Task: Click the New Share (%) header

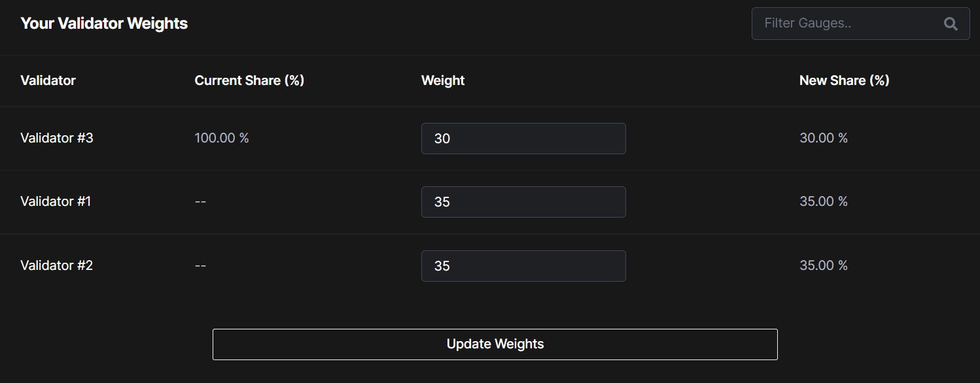Action: (x=845, y=80)
